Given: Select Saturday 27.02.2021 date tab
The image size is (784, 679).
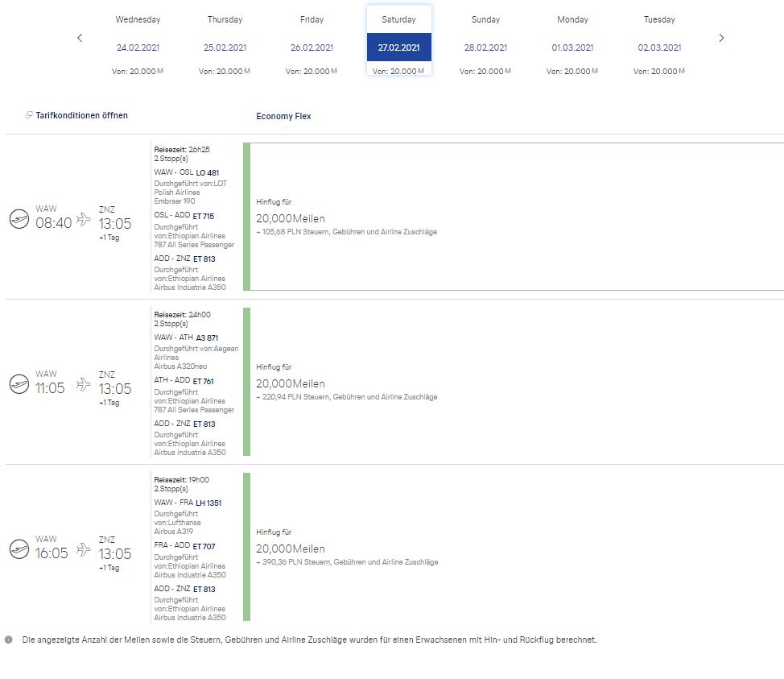Looking at the screenshot, I should (399, 41).
